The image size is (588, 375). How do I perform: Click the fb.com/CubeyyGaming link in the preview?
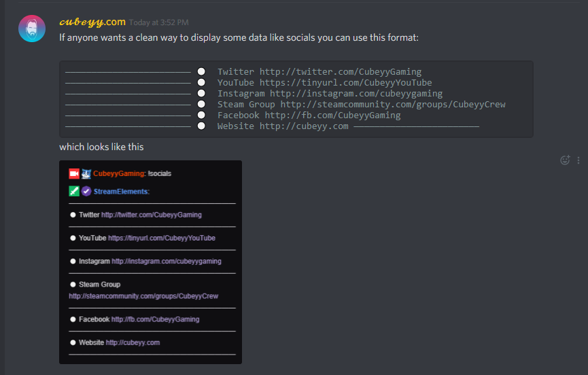tap(155, 319)
